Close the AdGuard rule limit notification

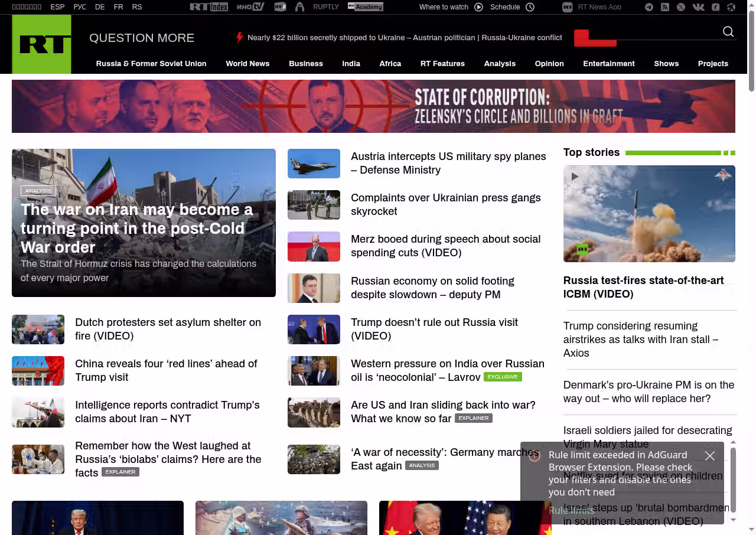[x=710, y=456]
